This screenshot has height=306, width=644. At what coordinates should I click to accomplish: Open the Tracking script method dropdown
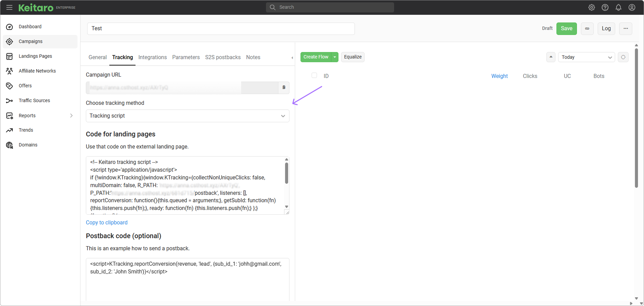click(187, 116)
